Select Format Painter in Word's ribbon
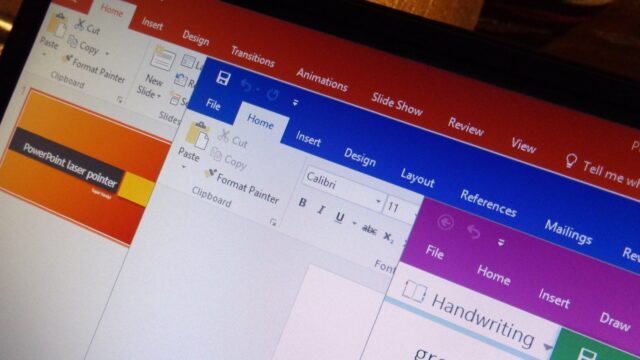The height and width of the screenshot is (360, 640). (x=243, y=187)
